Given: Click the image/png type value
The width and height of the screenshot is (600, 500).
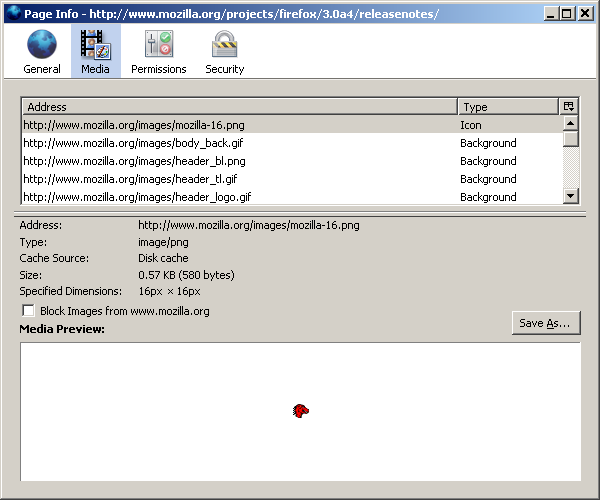Looking at the screenshot, I should [163, 242].
